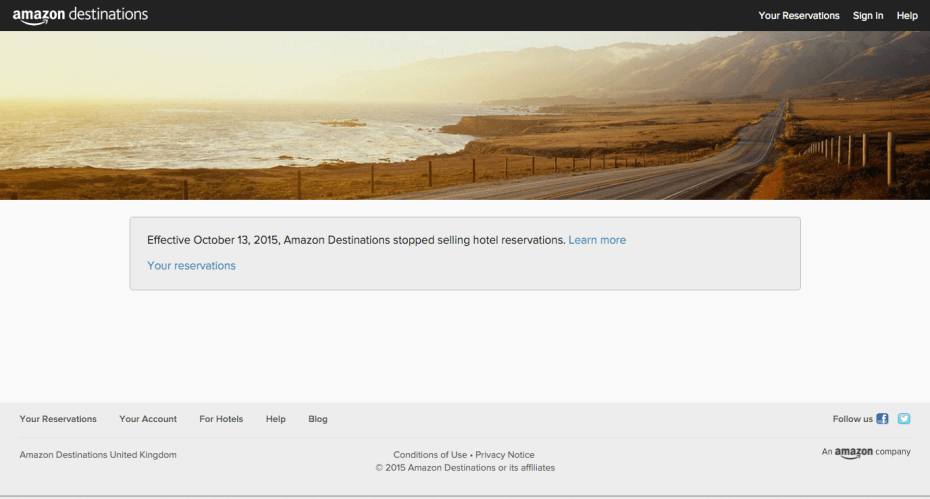Image resolution: width=930 pixels, height=499 pixels.
Task: Open Help in the top navigation bar
Action: point(907,16)
